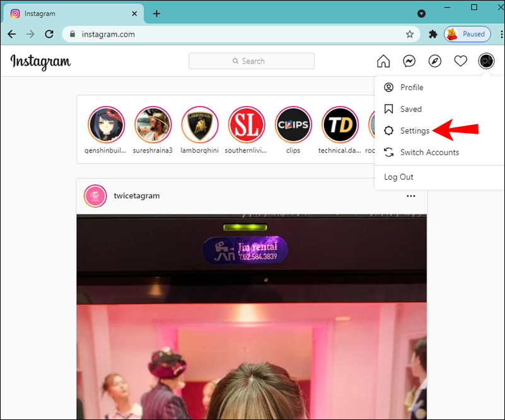The image size is (505, 420).
Task: Open three-dot options on twicetagram post
Action: 410,196
